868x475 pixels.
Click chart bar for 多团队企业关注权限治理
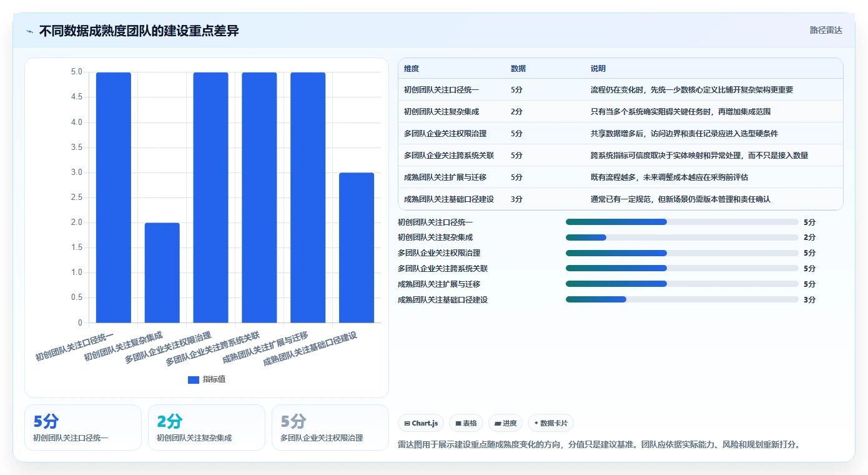click(x=211, y=197)
